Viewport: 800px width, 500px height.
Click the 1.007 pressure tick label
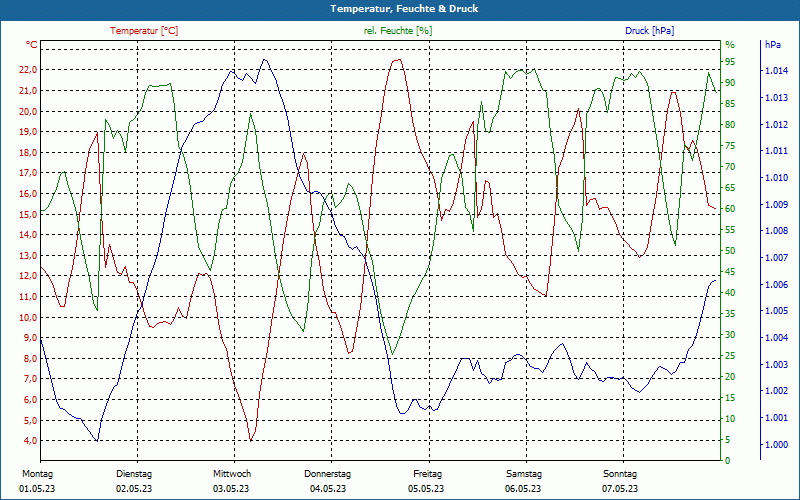pos(776,258)
